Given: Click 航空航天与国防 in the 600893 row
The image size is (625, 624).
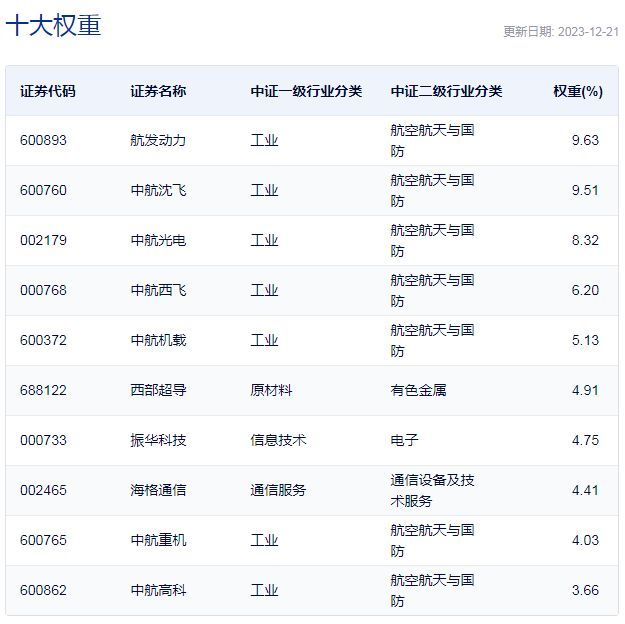Looking at the screenshot, I should [432, 140].
